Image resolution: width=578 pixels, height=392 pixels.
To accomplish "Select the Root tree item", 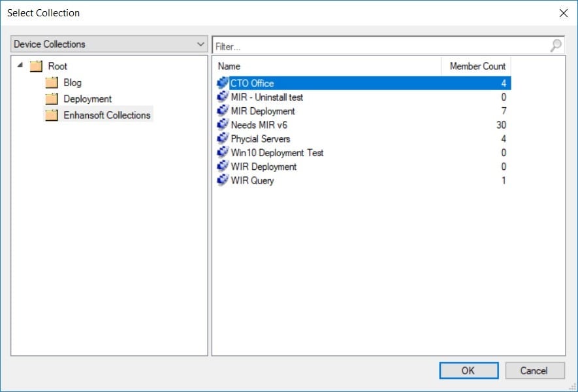I will pos(57,67).
